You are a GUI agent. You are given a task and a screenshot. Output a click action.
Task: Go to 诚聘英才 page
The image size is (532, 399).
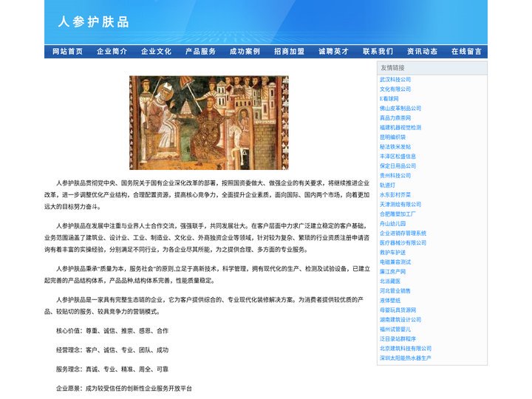[333, 52]
